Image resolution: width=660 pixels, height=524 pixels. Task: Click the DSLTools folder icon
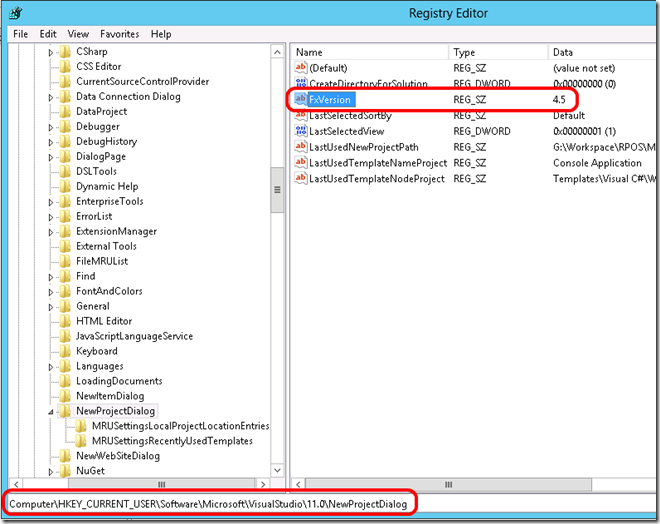tap(65, 171)
